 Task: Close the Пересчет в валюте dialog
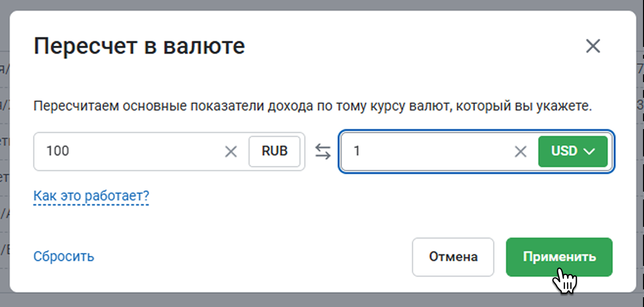click(x=593, y=46)
